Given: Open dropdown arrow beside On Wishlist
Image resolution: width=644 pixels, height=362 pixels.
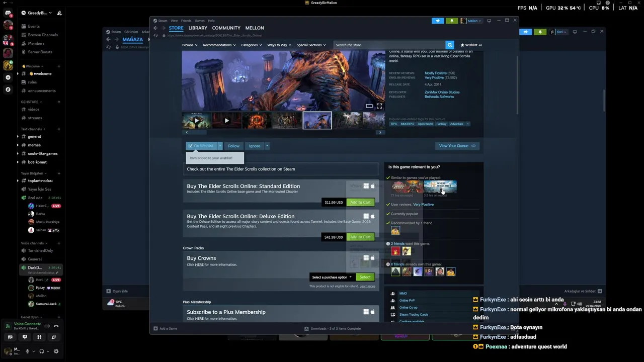Looking at the screenshot, I should coord(220,146).
